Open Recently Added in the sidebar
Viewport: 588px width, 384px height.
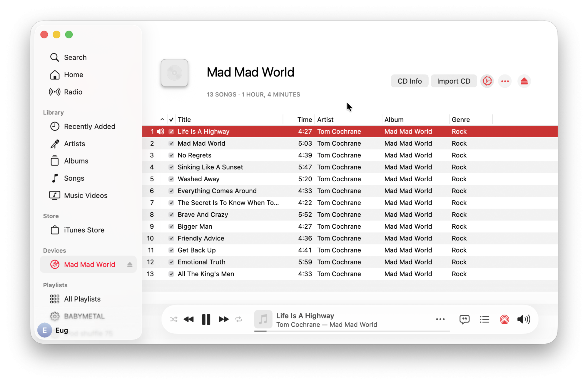pos(89,127)
